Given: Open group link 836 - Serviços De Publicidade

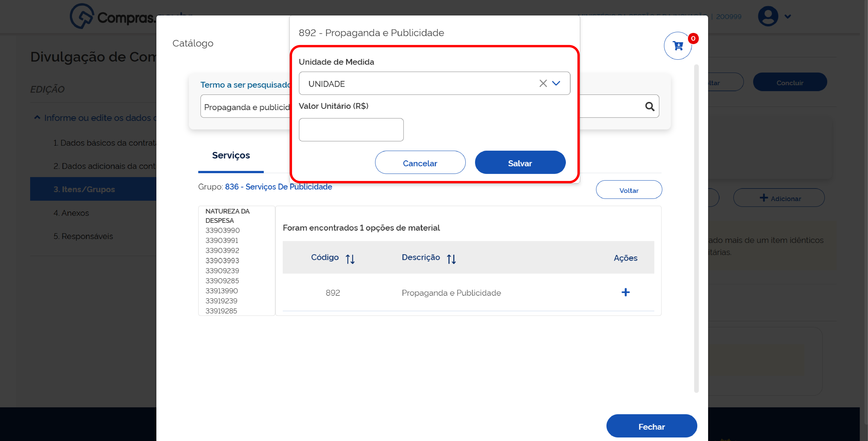Looking at the screenshot, I should 278,187.
